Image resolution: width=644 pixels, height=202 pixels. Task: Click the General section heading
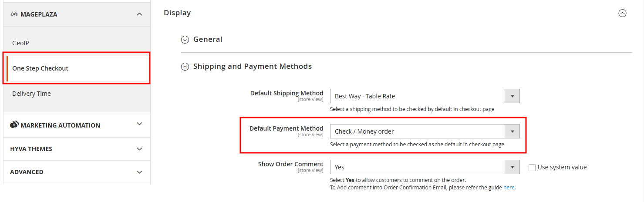pyautogui.click(x=208, y=39)
